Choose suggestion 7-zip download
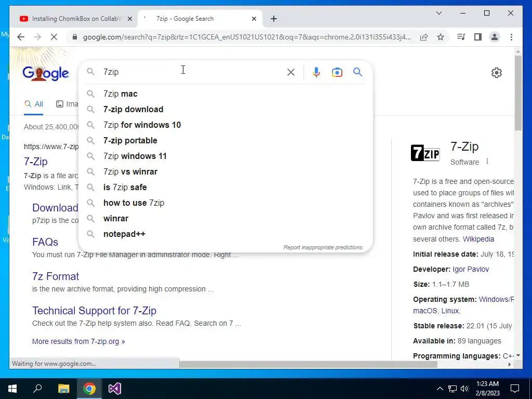The image size is (532, 399). click(x=225, y=109)
